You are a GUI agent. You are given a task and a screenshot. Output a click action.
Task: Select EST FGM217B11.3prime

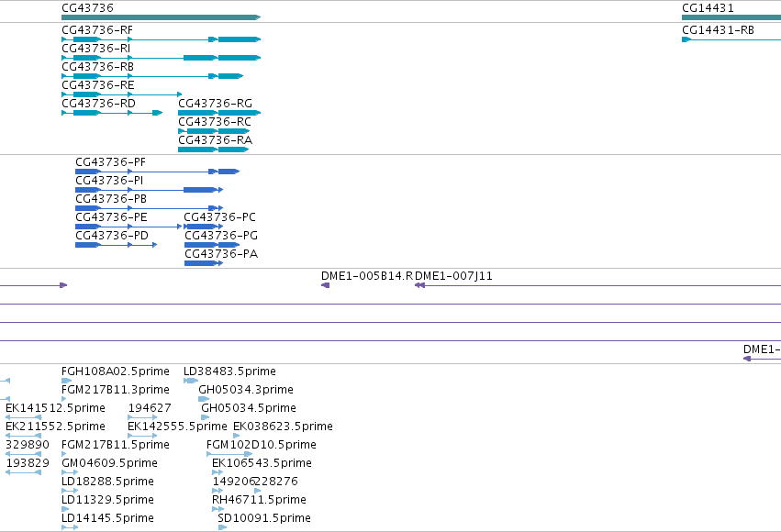(64, 400)
